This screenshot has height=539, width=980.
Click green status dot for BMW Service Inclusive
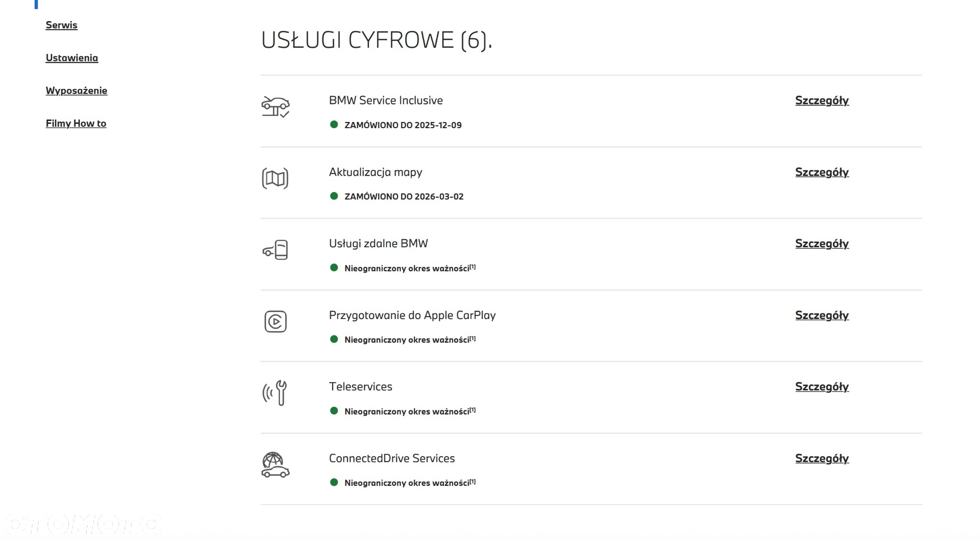(334, 125)
